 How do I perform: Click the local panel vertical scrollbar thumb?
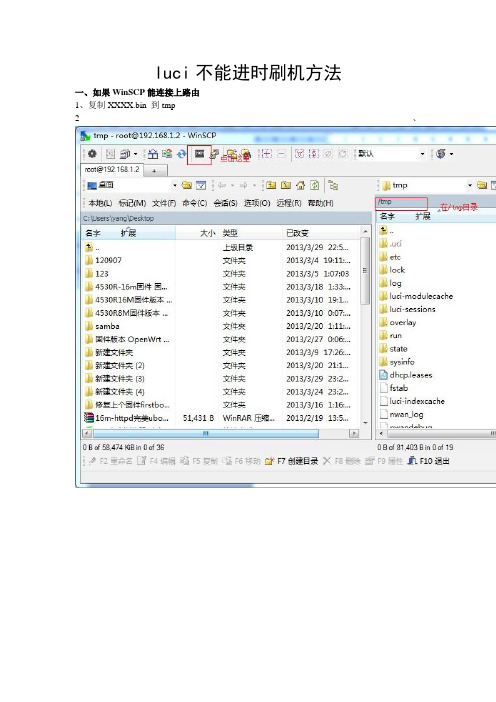(365, 271)
